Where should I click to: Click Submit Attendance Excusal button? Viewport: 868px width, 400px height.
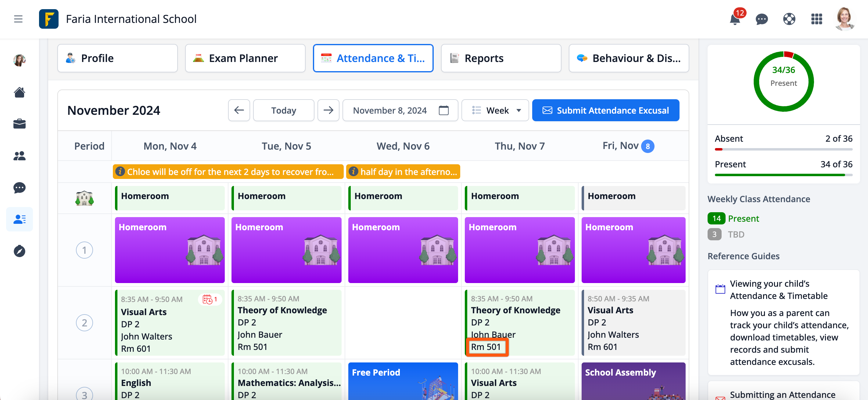click(x=605, y=110)
